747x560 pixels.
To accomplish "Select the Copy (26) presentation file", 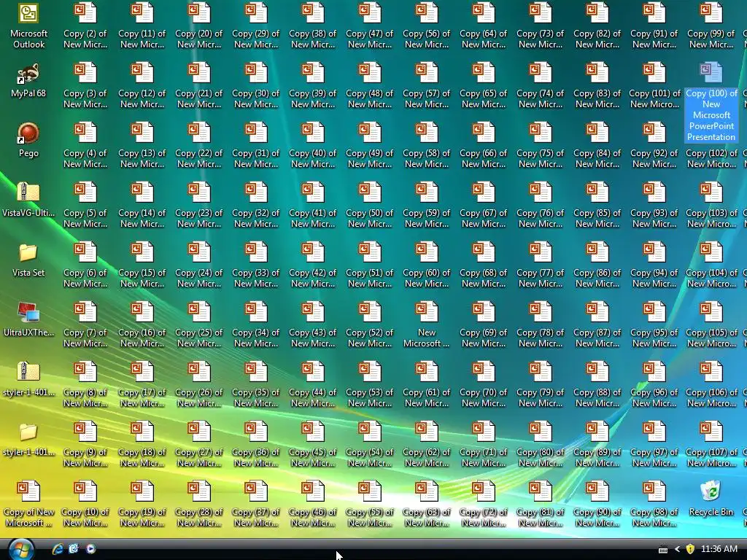I will click(199, 385).
